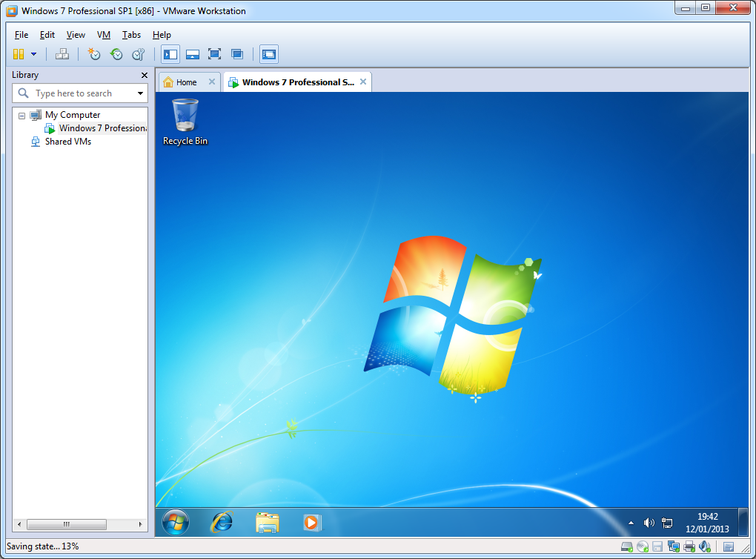756x559 pixels.
Task: Open the snapshot manager icon
Action: 138,54
